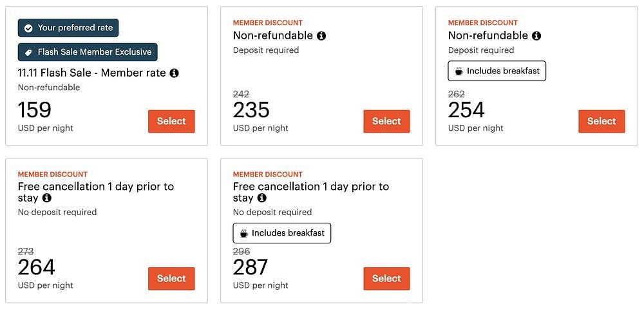Click Includes breakfast tag on 287 card

click(282, 233)
